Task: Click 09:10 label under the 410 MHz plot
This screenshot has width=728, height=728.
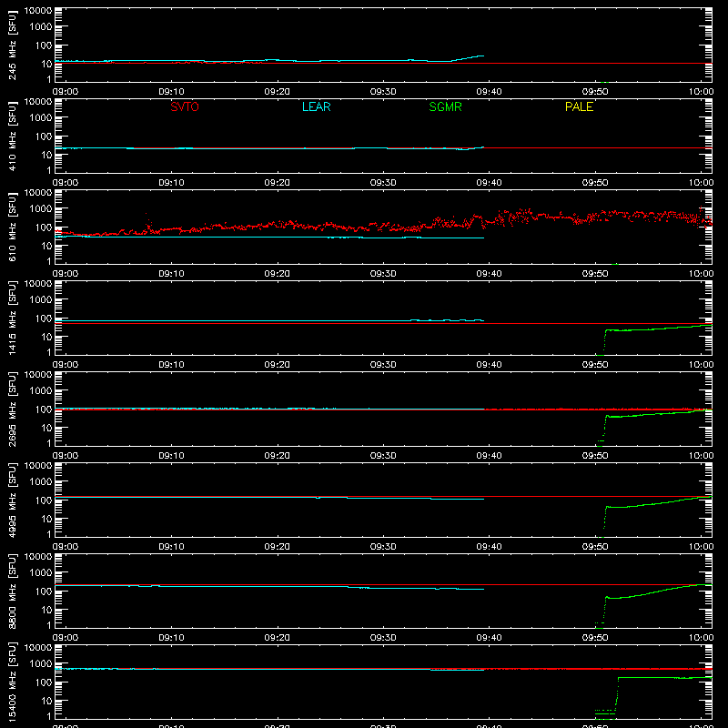Action: click(171, 183)
